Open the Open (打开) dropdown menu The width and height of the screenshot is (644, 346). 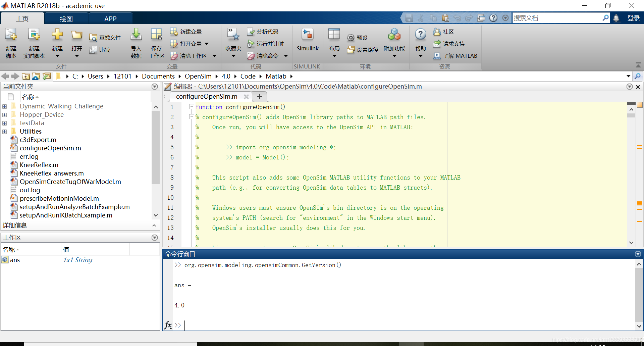[x=77, y=56]
